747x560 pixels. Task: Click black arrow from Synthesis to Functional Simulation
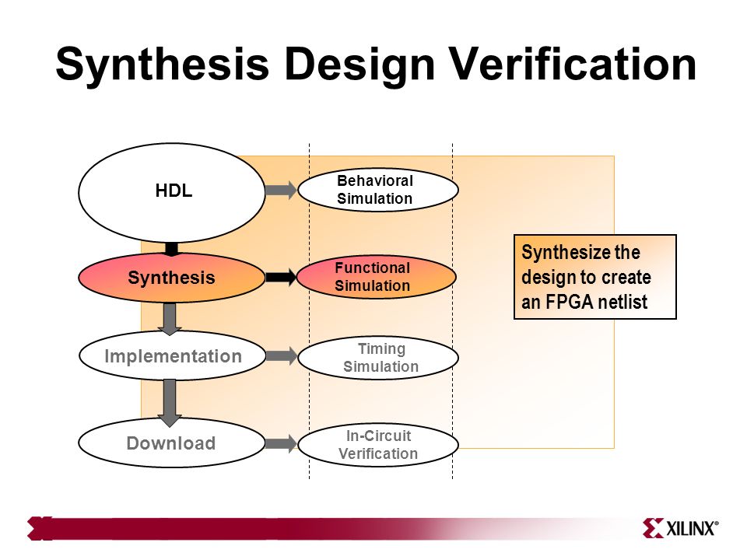(x=281, y=277)
